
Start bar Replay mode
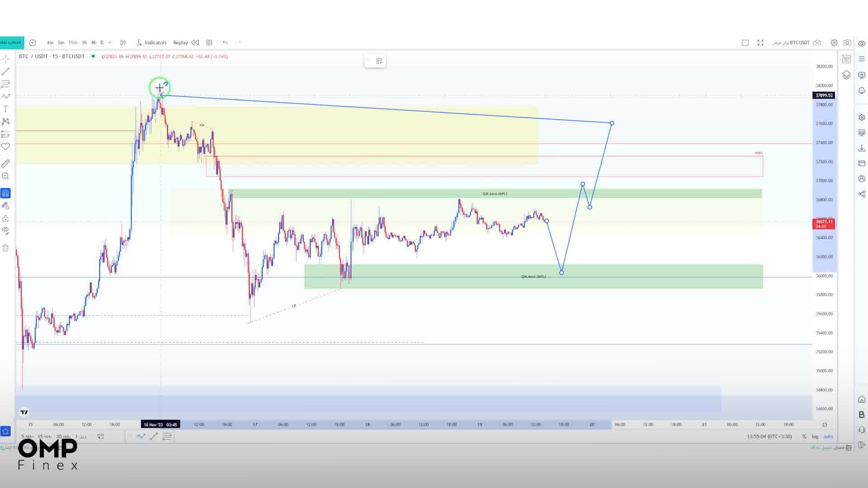point(180,42)
